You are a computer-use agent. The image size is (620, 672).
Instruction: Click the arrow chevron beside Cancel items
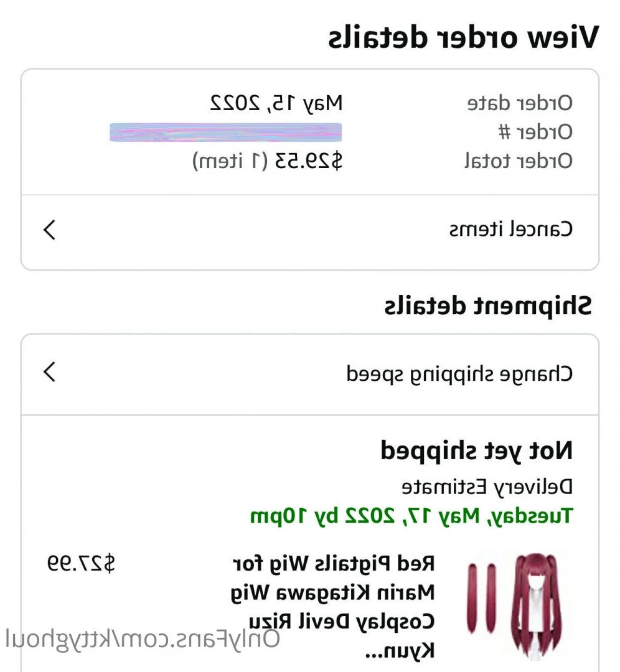pos(49,230)
